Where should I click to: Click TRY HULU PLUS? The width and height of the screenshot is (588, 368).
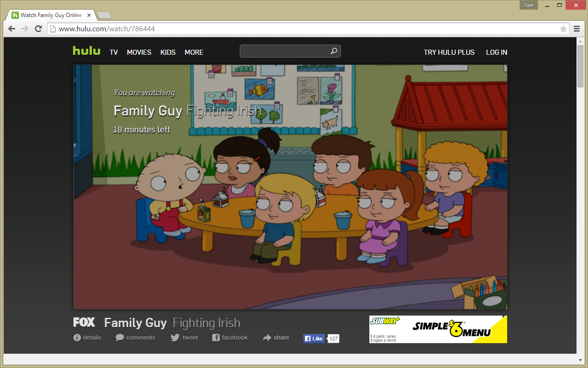(449, 52)
